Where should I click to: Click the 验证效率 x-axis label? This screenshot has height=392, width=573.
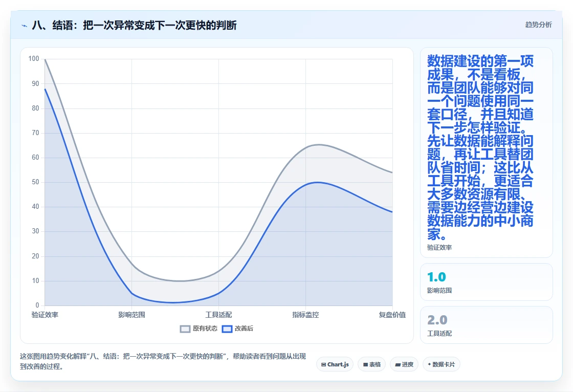pyautogui.click(x=45, y=315)
